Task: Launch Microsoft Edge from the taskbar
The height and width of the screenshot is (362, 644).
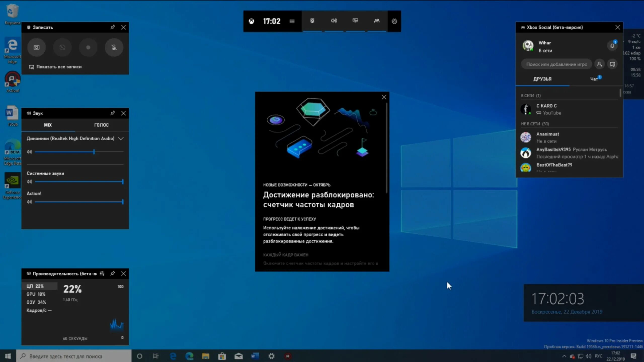Action: (173, 356)
